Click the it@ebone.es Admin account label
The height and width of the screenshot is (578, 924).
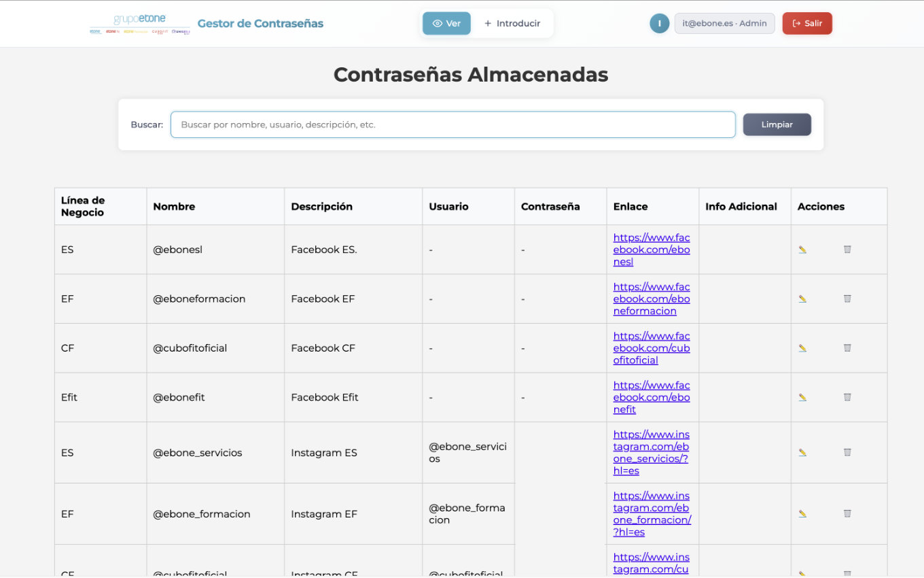pos(724,23)
